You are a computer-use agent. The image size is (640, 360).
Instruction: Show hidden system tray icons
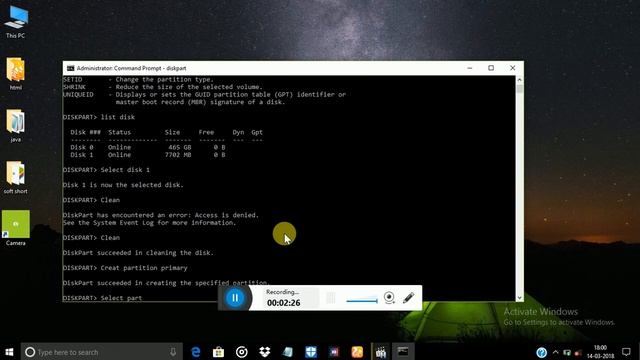pos(556,352)
